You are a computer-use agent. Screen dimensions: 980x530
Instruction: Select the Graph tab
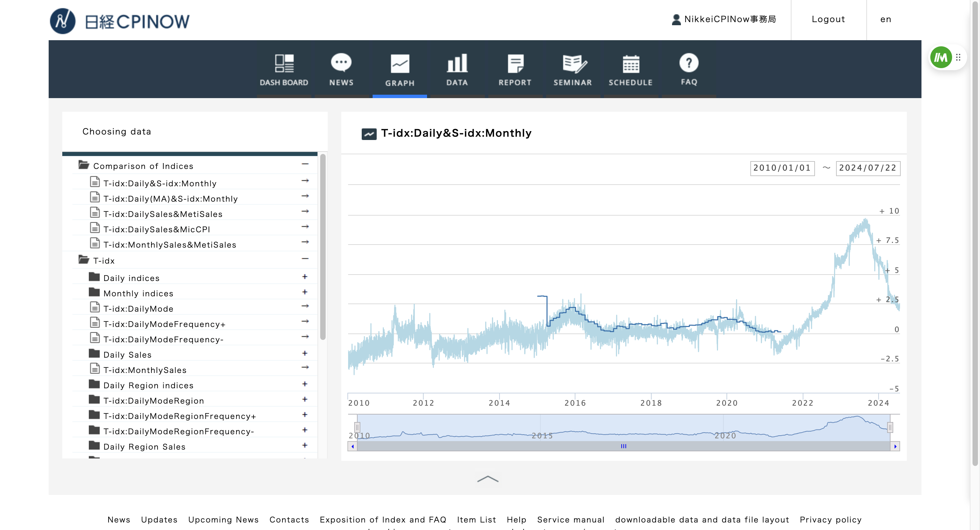click(x=399, y=70)
